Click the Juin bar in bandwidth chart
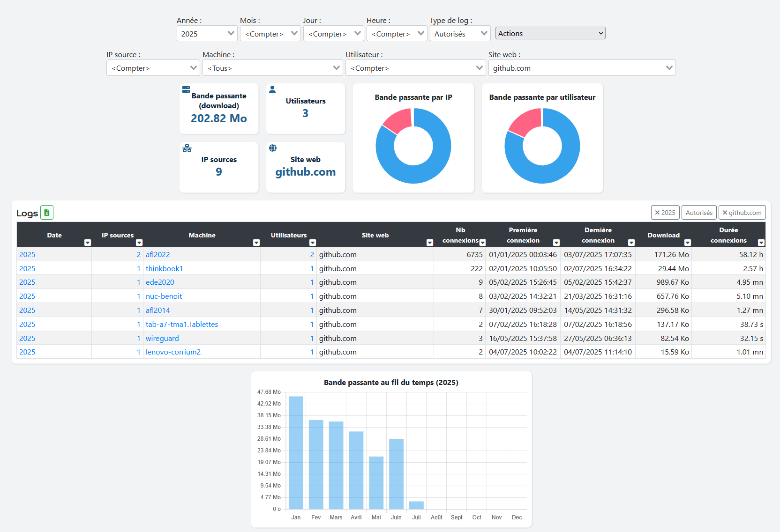 (396, 474)
